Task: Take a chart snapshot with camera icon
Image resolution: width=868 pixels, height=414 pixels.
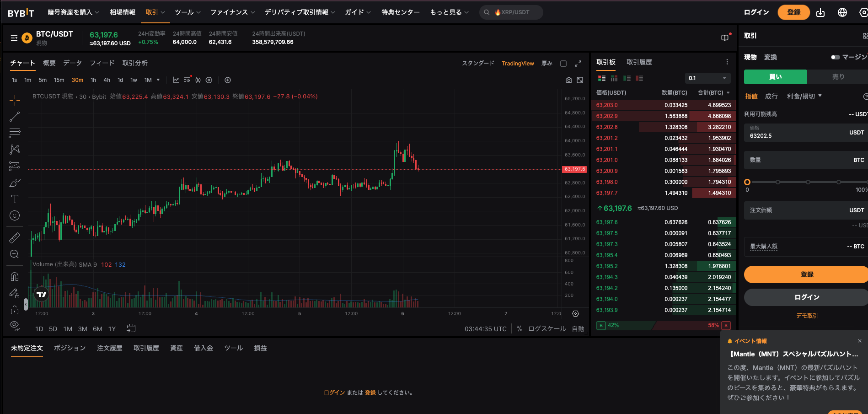Action: (x=569, y=80)
